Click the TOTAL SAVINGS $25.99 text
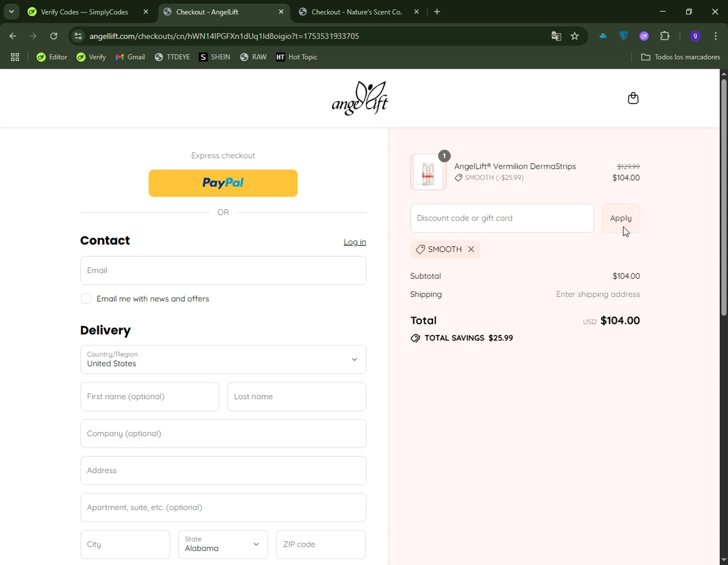This screenshot has height=565, width=728. (x=469, y=338)
